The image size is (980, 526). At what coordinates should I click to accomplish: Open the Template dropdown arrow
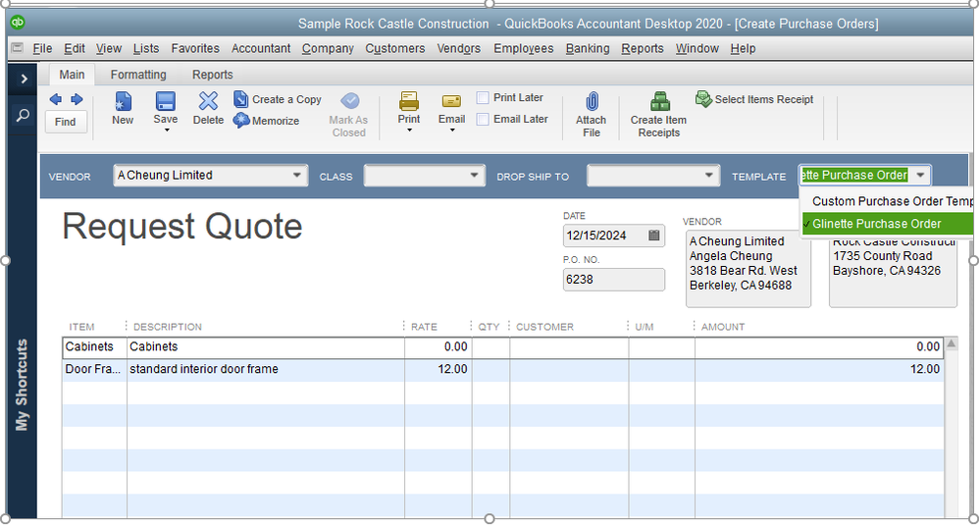click(x=920, y=175)
